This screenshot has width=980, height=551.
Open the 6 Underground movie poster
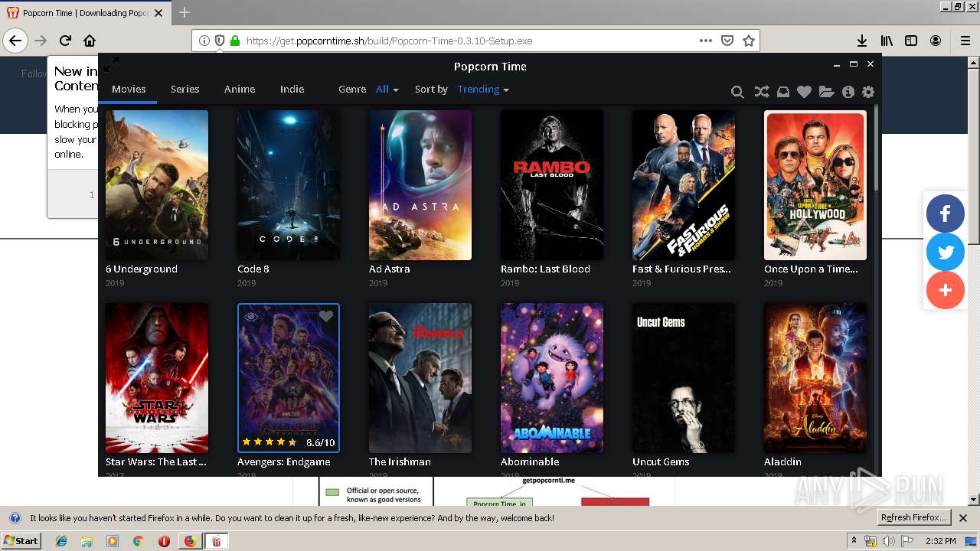coord(157,185)
